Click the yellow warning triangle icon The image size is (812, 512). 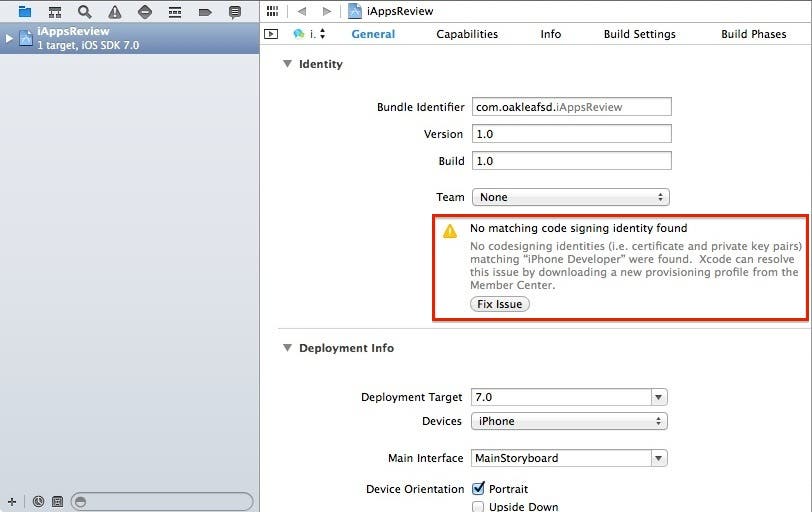450,231
